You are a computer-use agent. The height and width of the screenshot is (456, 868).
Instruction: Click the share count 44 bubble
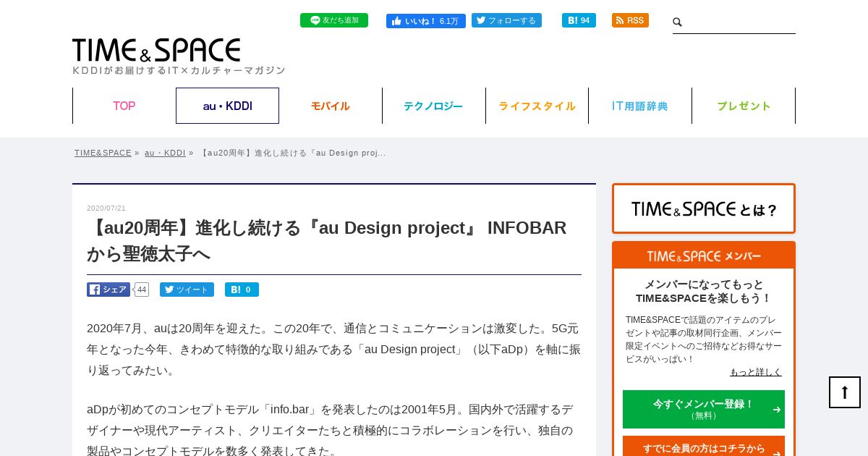pyautogui.click(x=142, y=290)
